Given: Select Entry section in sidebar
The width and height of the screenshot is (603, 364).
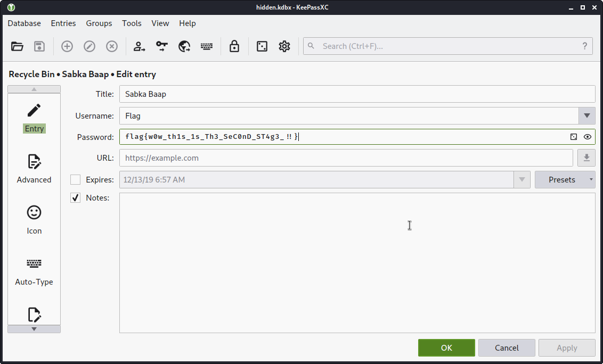Looking at the screenshot, I should coord(34,118).
